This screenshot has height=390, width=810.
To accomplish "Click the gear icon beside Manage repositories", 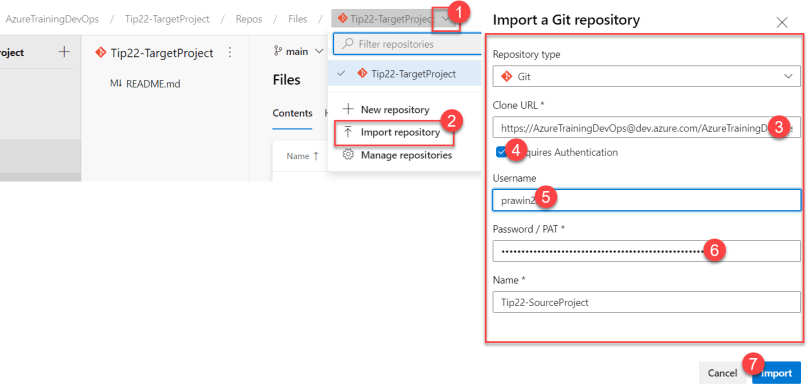I will pyautogui.click(x=348, y=155).
